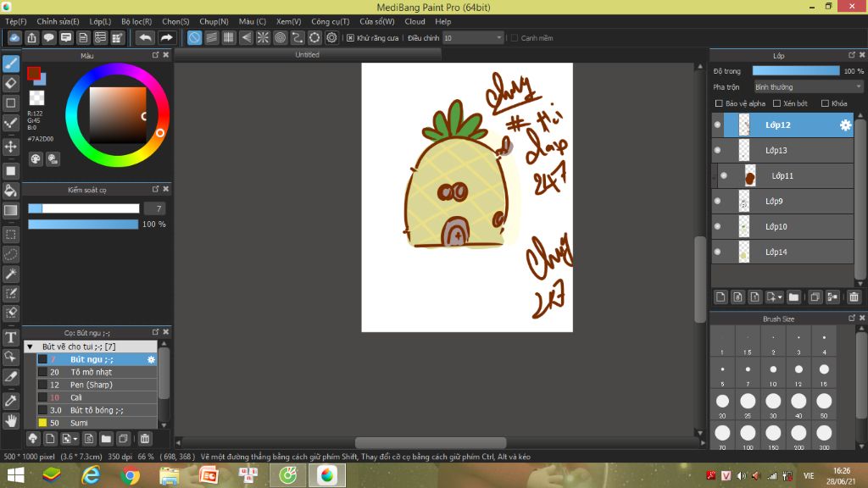Enable Khóa layer lock checkbox
868x488 pixels.
[x=825, y=103]
